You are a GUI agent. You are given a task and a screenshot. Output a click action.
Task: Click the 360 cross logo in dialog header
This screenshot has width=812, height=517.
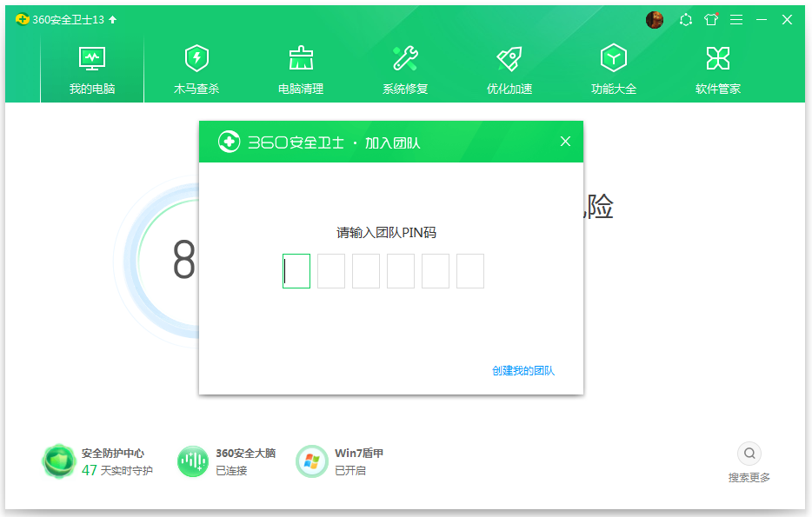click(x=229, y=142)
